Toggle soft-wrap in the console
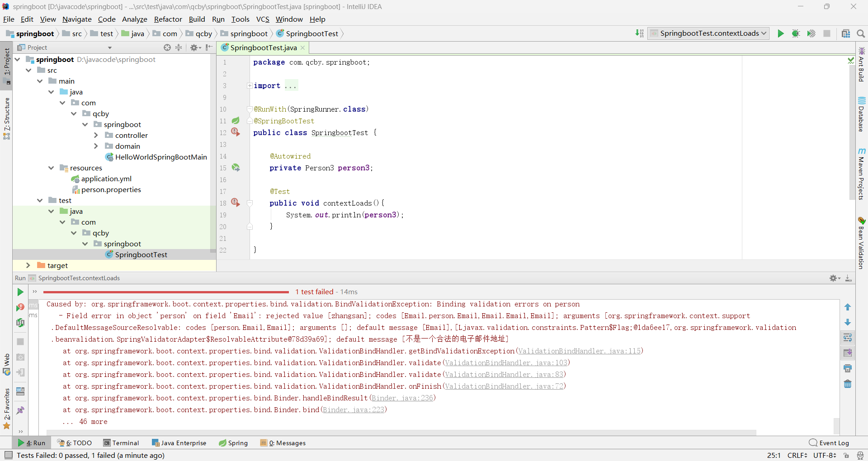The height and width of the screenshot is (461, 868). coord(848,338)
